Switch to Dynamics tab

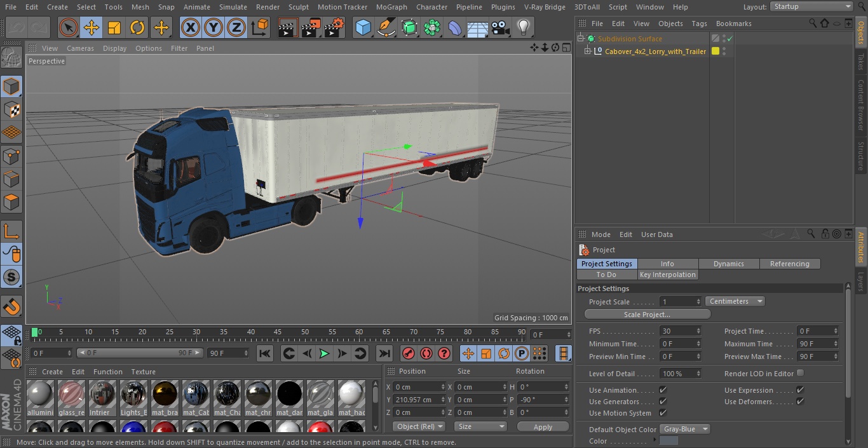tap(729, 264)
